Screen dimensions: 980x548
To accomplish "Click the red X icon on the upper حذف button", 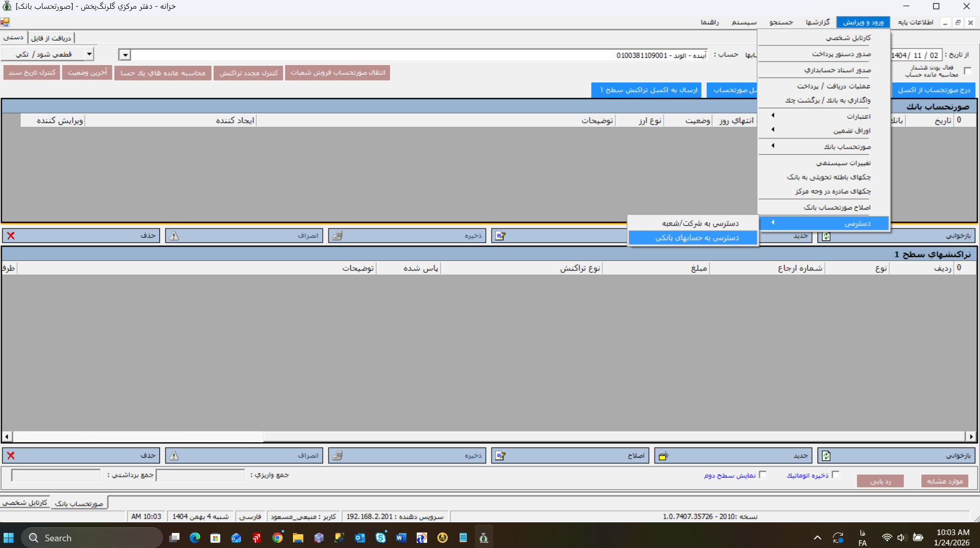I will (x=11, y=236).
